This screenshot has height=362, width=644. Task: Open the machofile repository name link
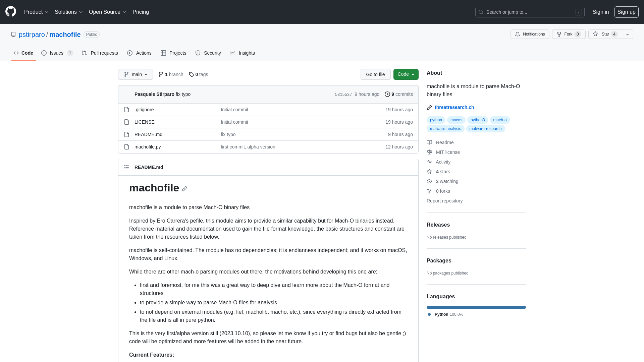pyautogui.click(x=65, y=35)
